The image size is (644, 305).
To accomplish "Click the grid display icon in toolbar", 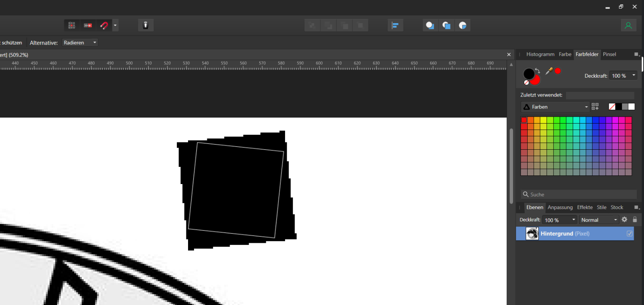I will [x=72, y=25].
